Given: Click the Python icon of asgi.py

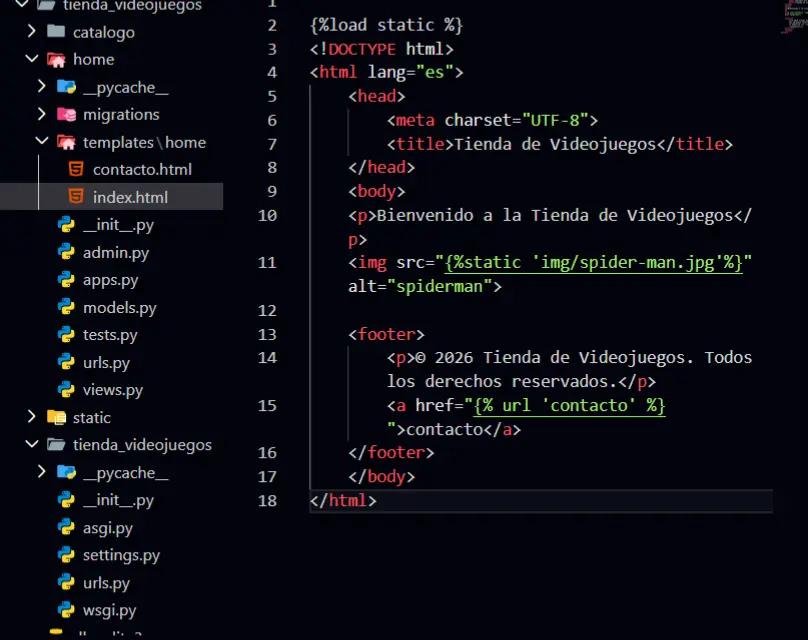Looking at the screenshot, I should (x=66, y=527).
